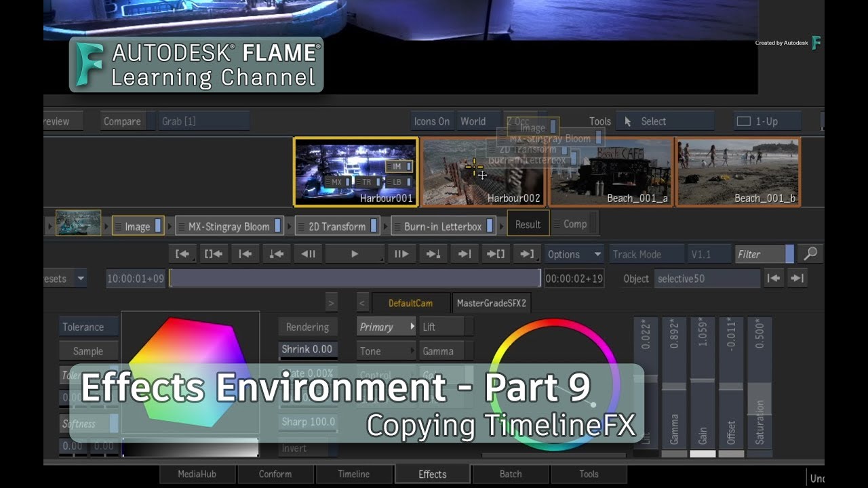
Task: Click the small source clip icon before the Image effect
Action: 78,223
